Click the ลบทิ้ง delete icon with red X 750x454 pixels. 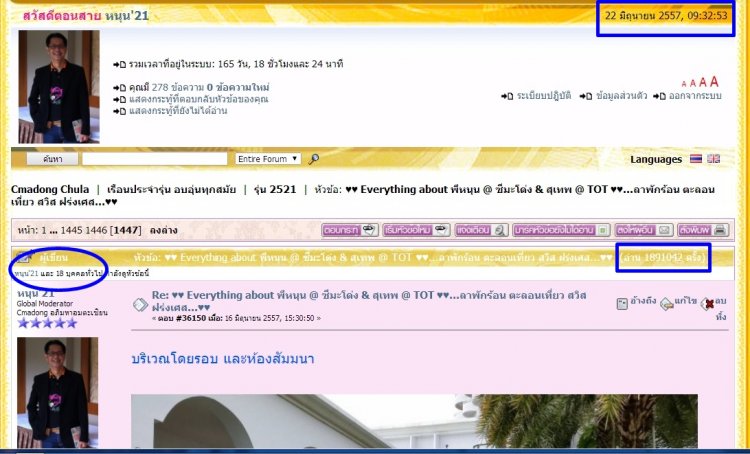click(x=707, y=304)
